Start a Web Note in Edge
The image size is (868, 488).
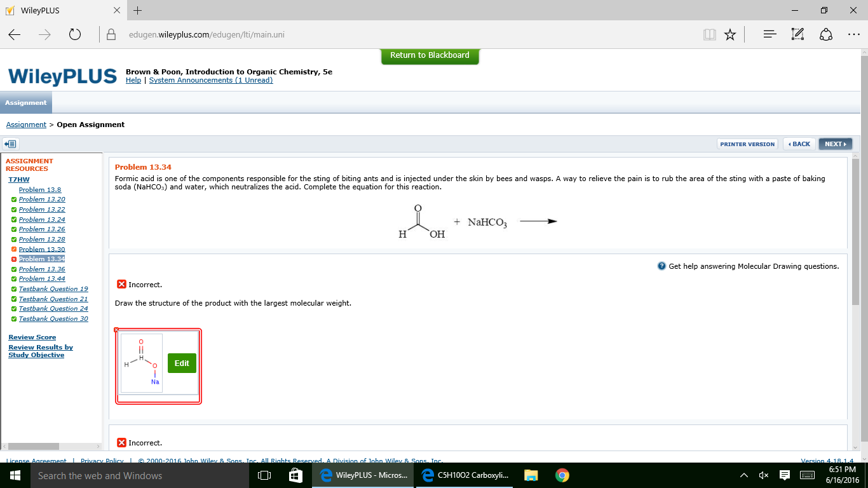coord(797,34)
